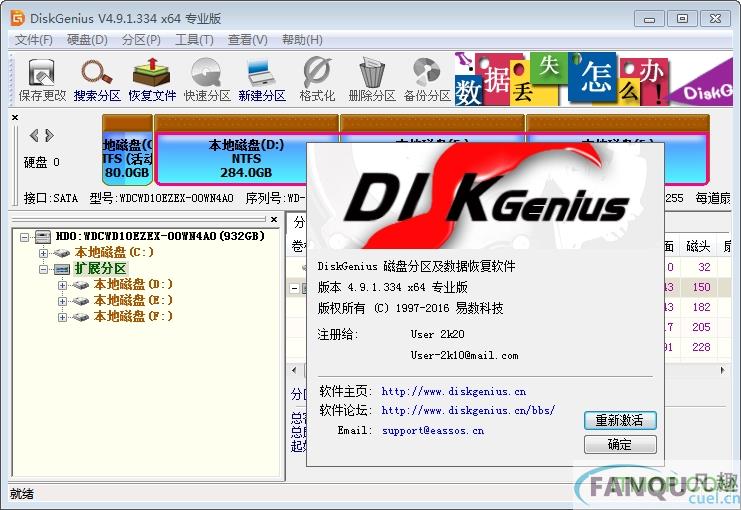Click the 删除分区 trash icon

372,79
